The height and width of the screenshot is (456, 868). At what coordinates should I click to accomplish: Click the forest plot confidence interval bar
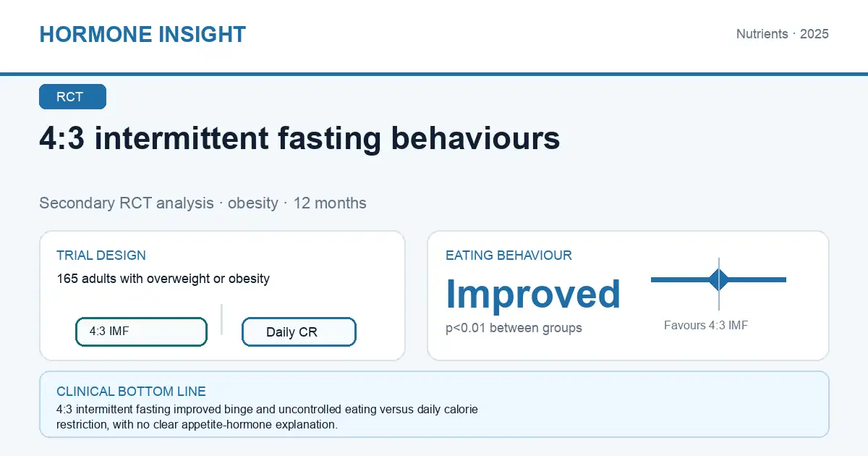tap(718, 279)
